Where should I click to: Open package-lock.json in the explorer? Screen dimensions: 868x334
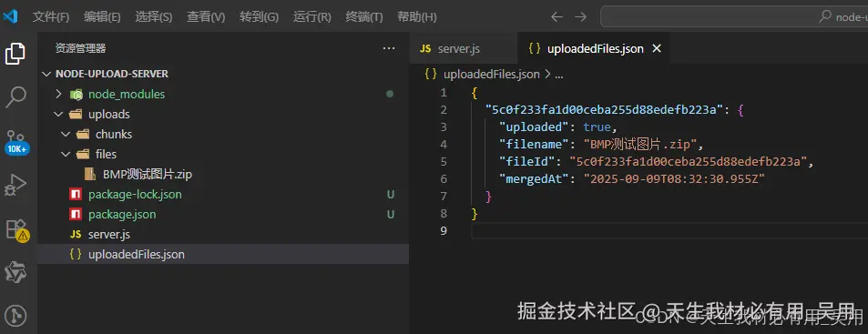135,195
